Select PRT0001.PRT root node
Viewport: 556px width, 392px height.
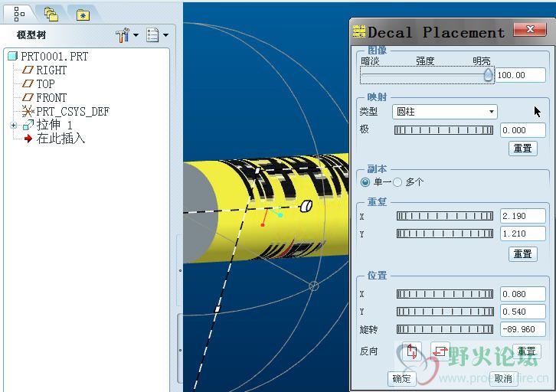point(54,57)
